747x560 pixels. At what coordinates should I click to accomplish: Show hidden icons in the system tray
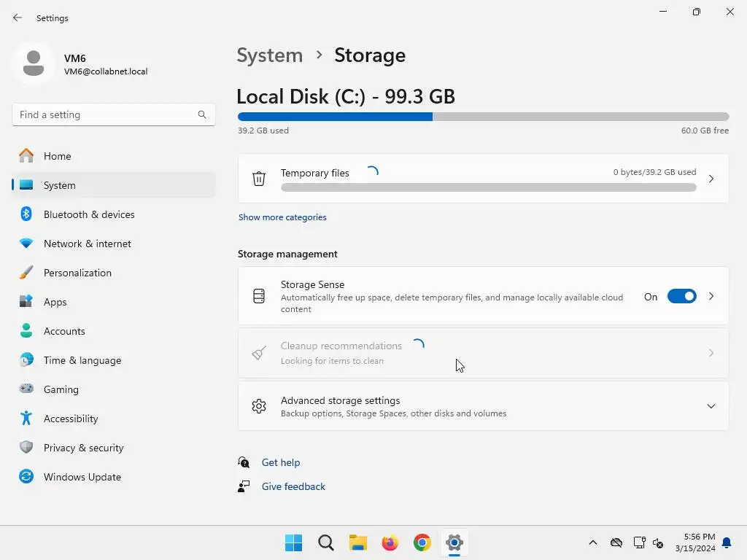(x=593, y=542)
